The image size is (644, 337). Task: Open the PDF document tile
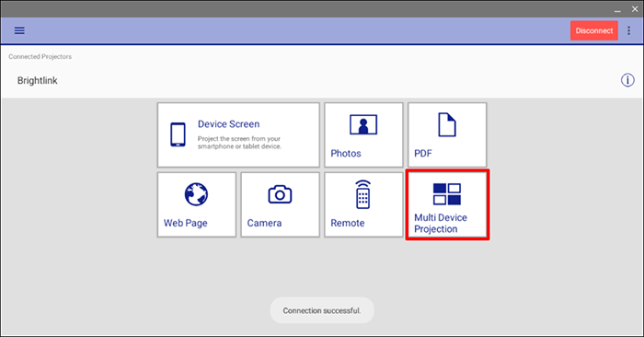447,134
